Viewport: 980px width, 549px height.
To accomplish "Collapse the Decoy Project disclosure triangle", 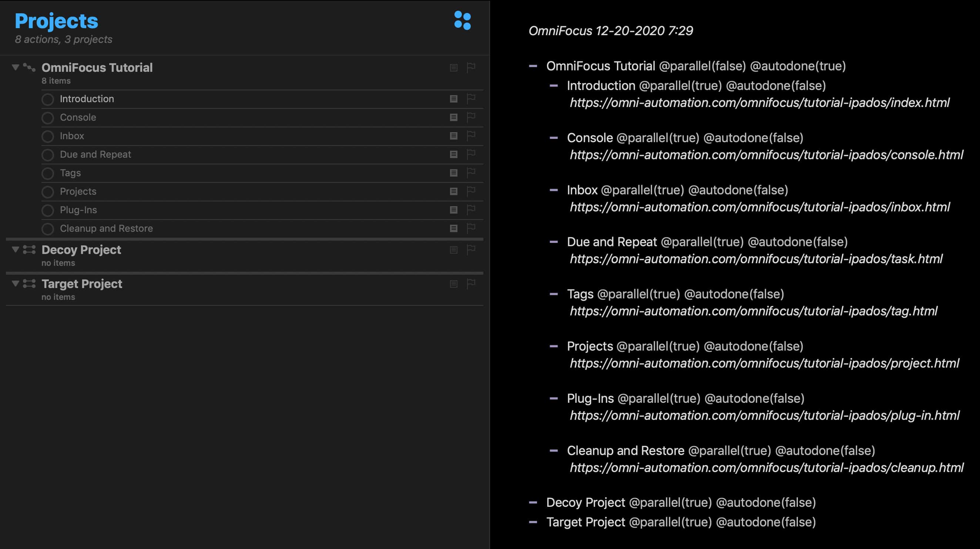I will 15,250.
